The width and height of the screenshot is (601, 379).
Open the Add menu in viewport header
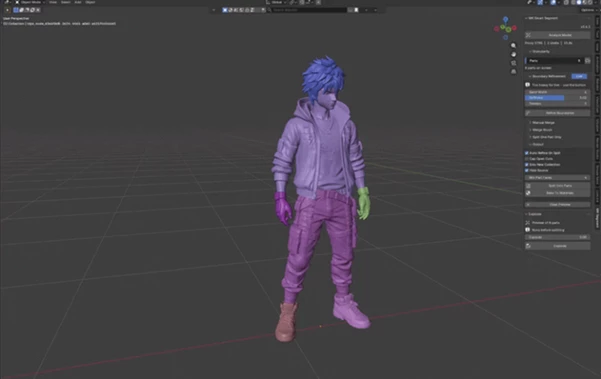tap(78, 2)
